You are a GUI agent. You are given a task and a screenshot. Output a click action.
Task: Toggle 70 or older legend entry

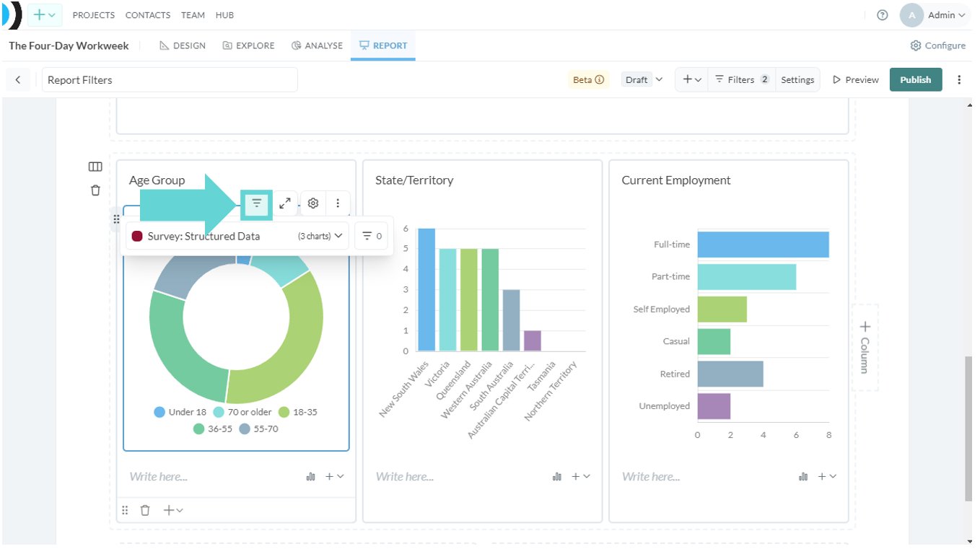242,412
